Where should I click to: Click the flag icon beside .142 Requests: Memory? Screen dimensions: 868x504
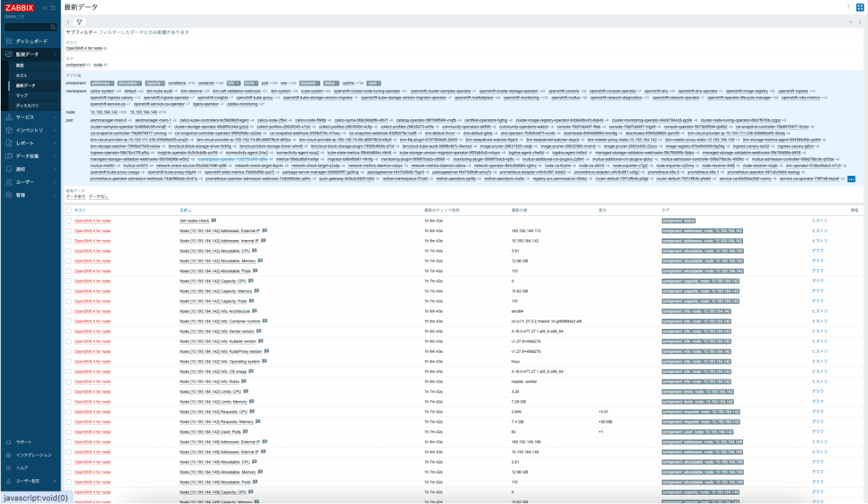click(258, 421)
